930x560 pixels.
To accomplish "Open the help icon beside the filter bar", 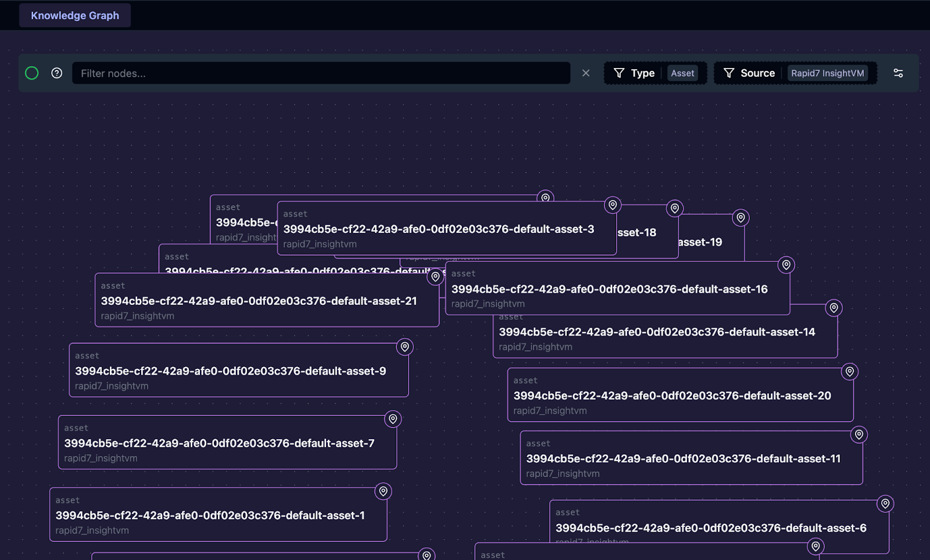I will [x=56, y=73].
